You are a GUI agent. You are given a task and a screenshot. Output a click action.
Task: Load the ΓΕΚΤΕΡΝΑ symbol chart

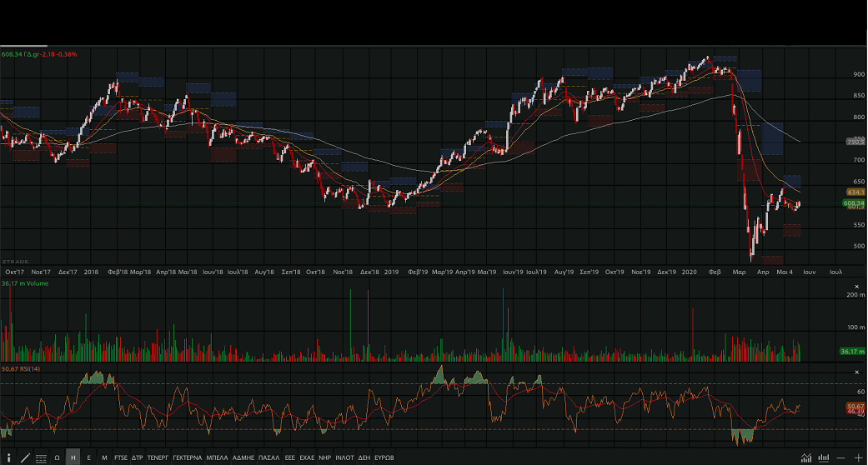click(187, 457)
